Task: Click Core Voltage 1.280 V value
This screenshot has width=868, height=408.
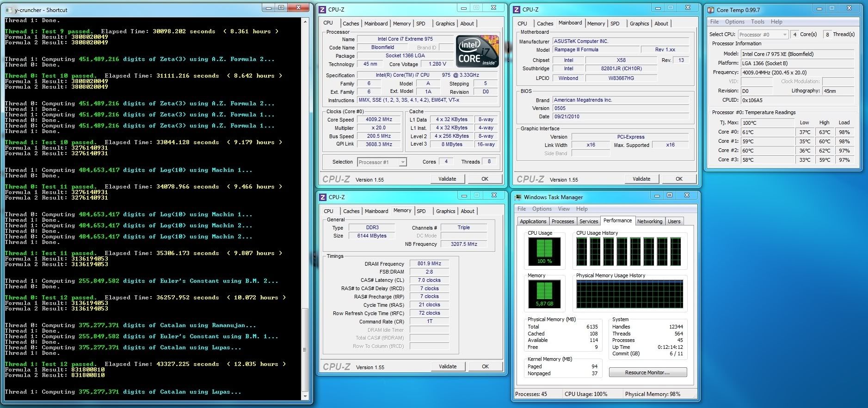Action: pos(437,64)
